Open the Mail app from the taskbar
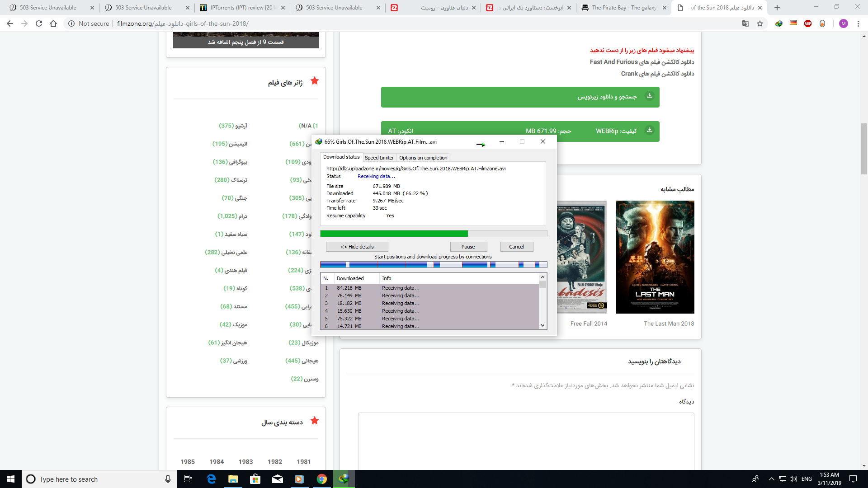 point(278,479)
